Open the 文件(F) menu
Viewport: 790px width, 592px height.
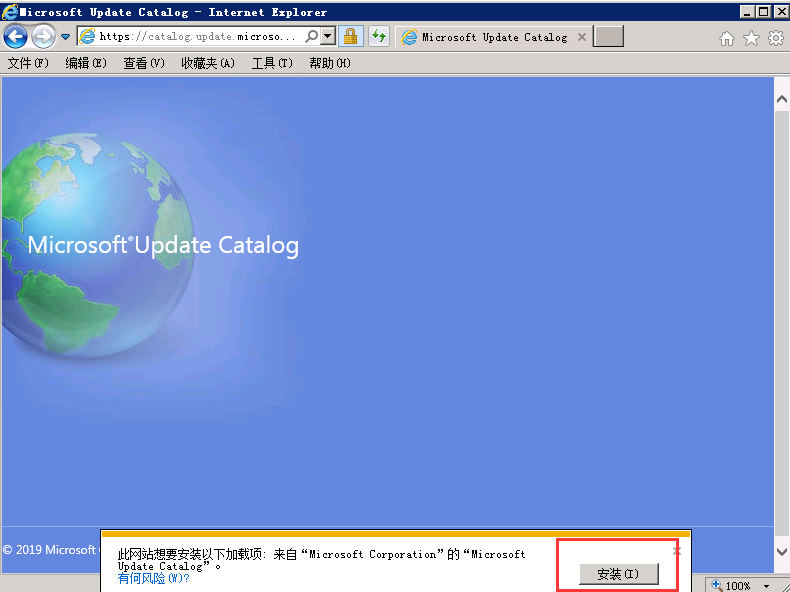point(28,63)
